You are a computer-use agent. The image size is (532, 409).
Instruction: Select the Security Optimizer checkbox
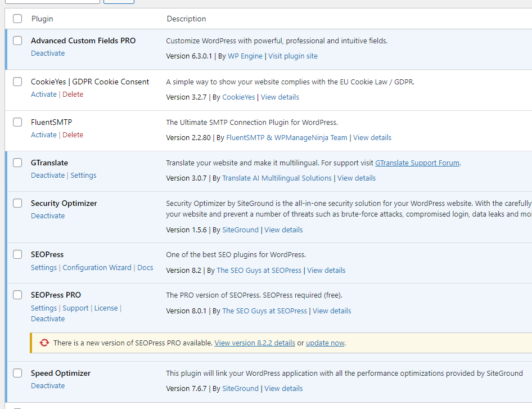click(17, 203)
